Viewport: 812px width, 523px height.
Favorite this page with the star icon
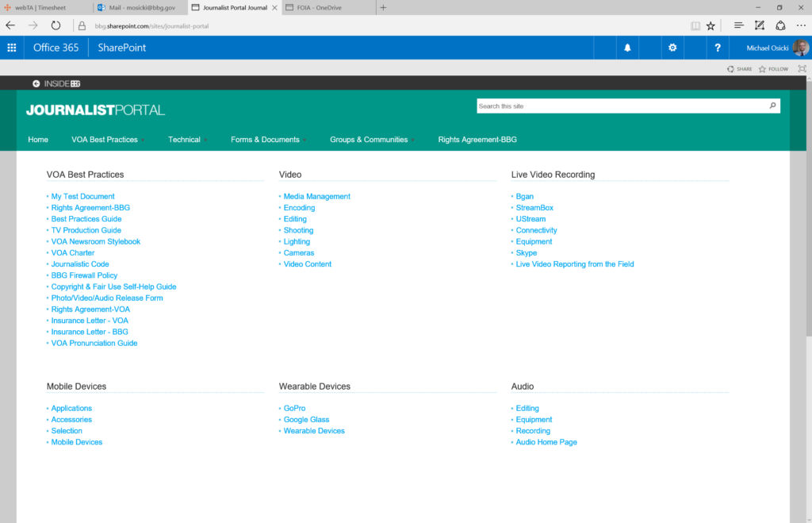tap(710, 25)
